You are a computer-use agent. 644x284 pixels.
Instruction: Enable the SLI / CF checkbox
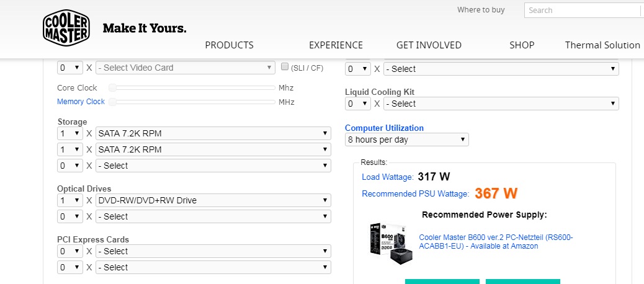point(285,67)
